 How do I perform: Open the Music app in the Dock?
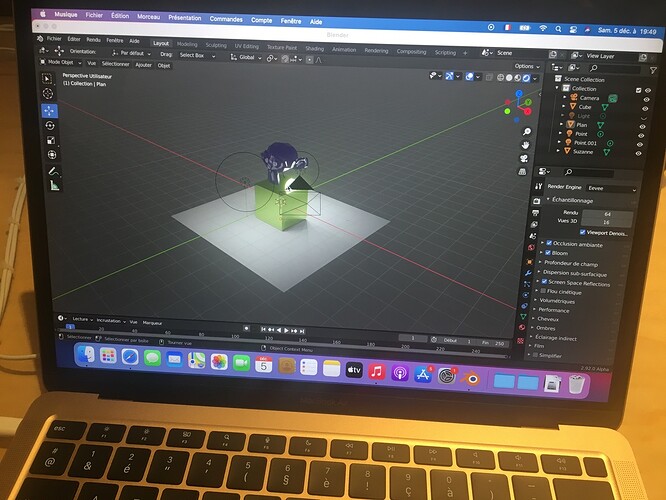pyautogui.click(x=376, y=372)
